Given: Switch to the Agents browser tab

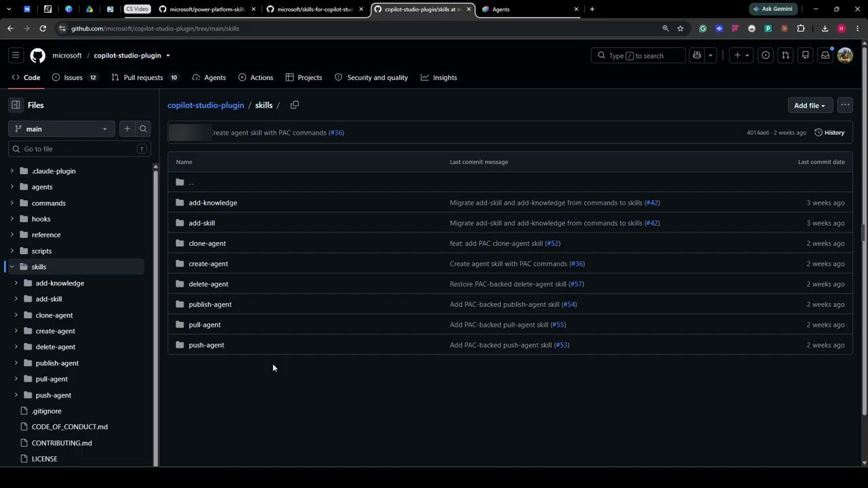Looking at the screenshot, I should pyautogui.click(x=529, y=9).
